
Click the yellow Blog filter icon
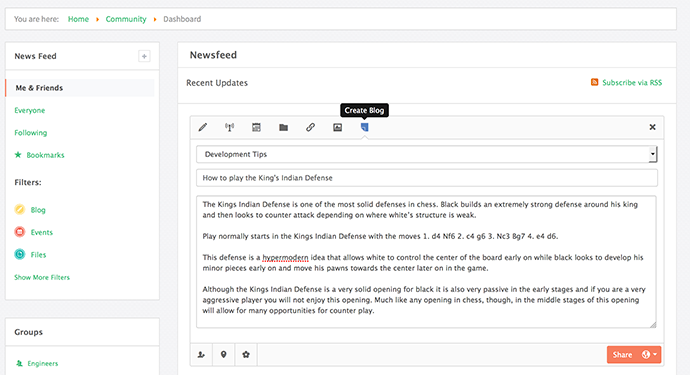click(20, 209)
